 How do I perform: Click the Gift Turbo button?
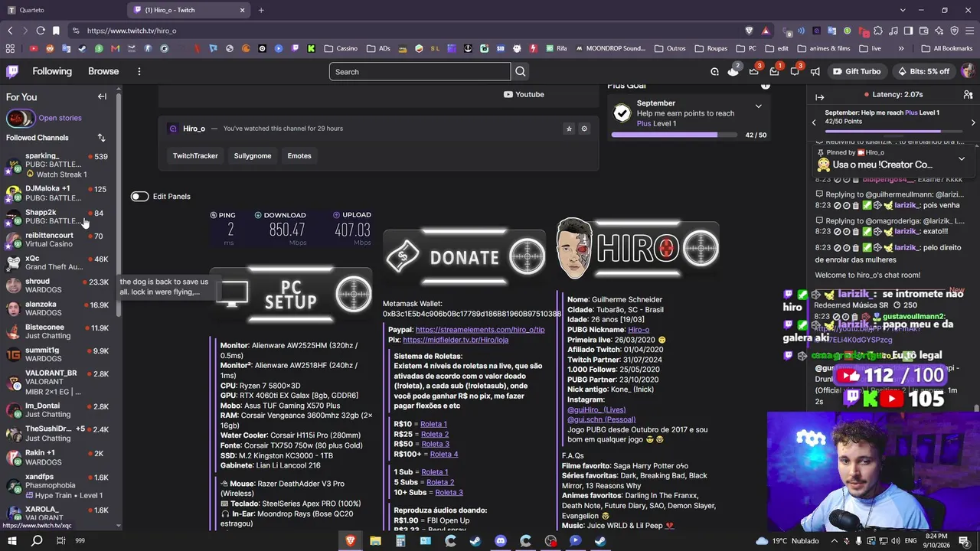point(857,71)
